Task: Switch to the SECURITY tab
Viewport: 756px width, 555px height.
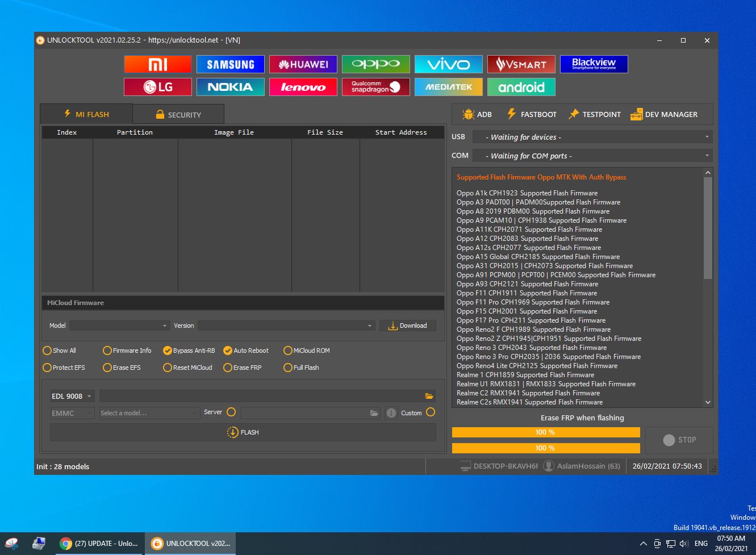Action: [178, 115]
